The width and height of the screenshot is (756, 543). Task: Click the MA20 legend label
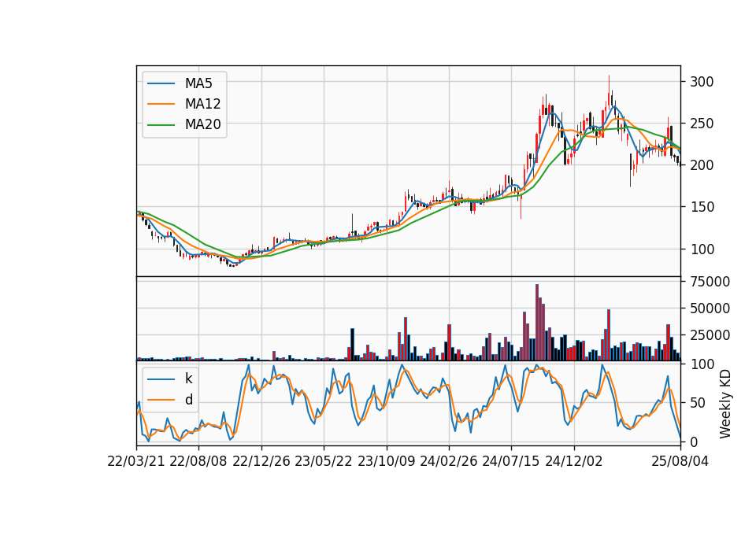click(x=202, y=124)
